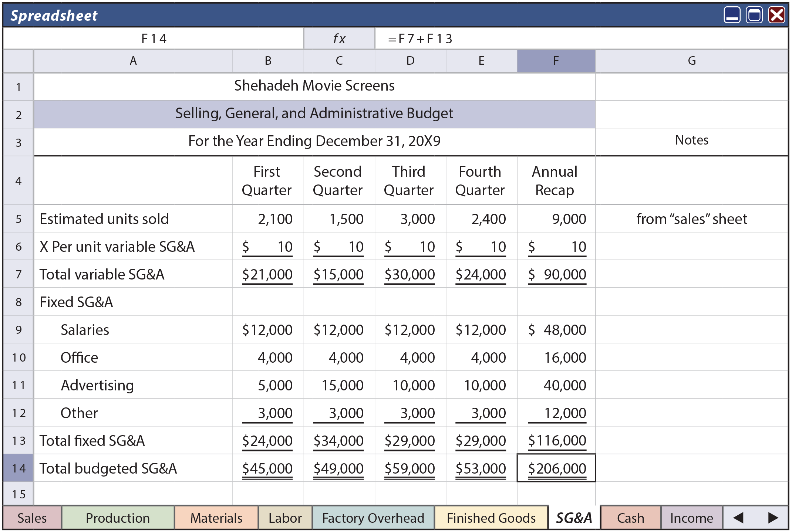Select row 5 header
This screenshot has height=532, width=792.
[x=18, y=218]
